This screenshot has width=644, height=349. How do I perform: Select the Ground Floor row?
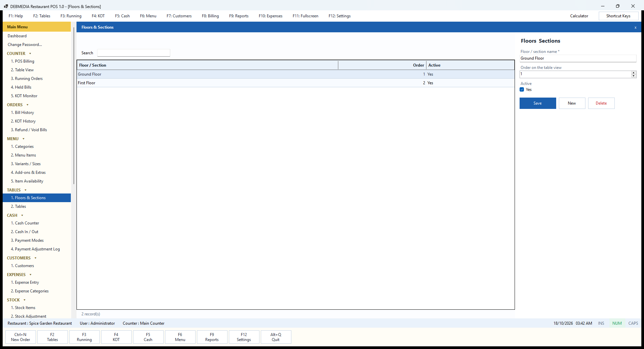(x=296, y=74)
